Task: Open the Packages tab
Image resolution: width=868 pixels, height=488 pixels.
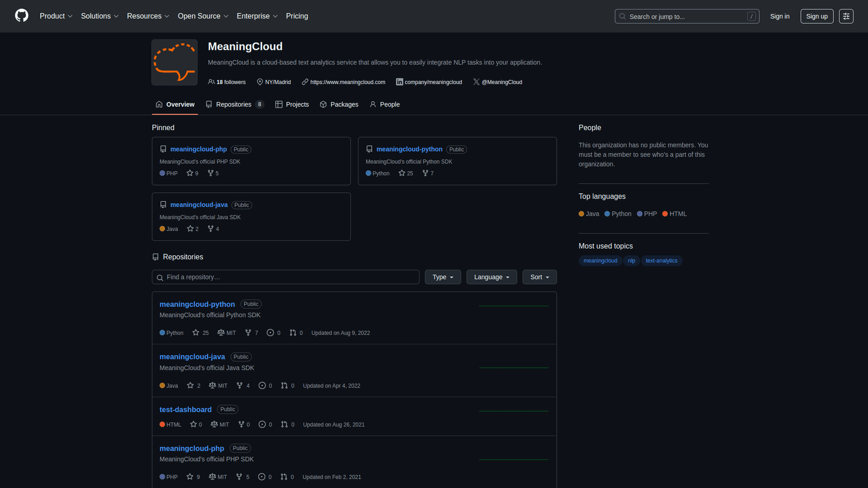Action: click(x=339, y=105)
